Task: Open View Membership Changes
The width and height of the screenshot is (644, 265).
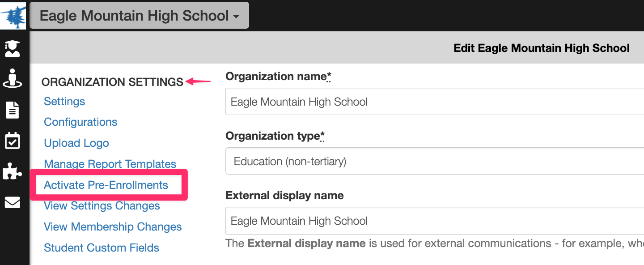Action: coord(113,227)
